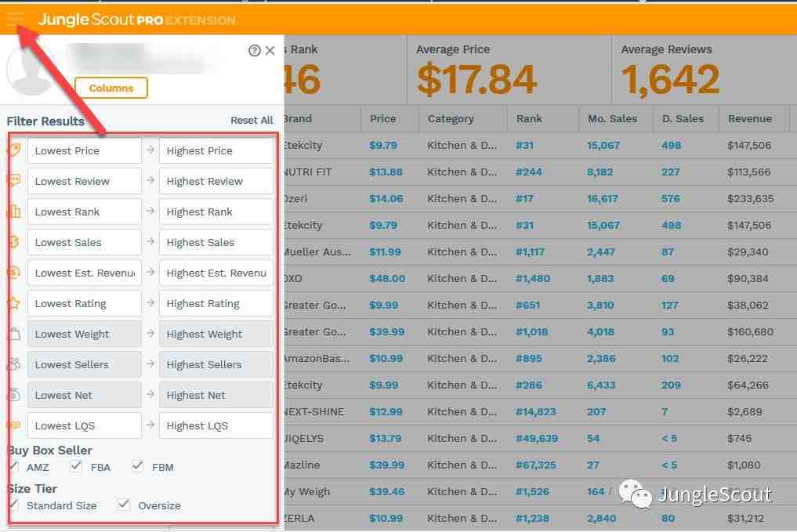
Task: Focus the Lowest LQS input field
Action: (85, 425)
